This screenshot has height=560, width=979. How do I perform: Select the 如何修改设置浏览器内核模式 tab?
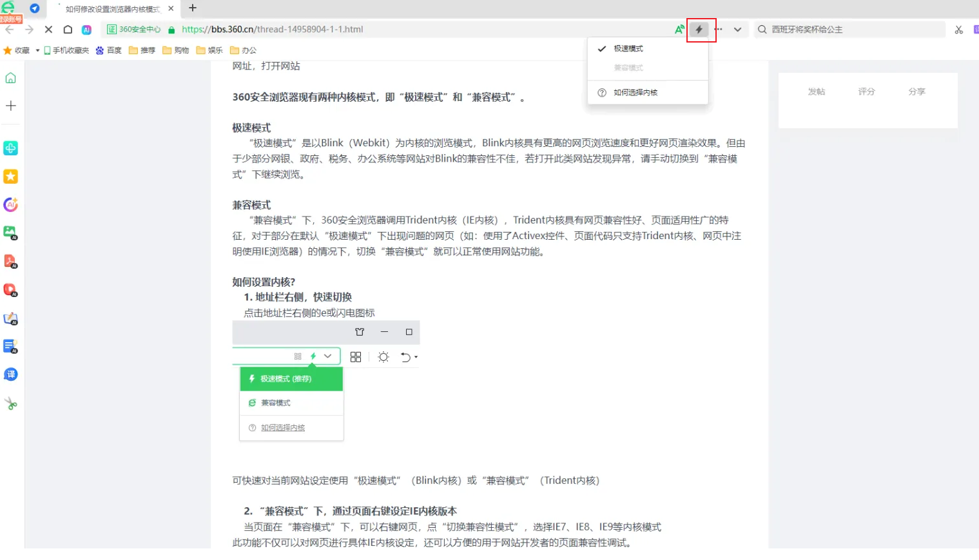tap(114, 9)
